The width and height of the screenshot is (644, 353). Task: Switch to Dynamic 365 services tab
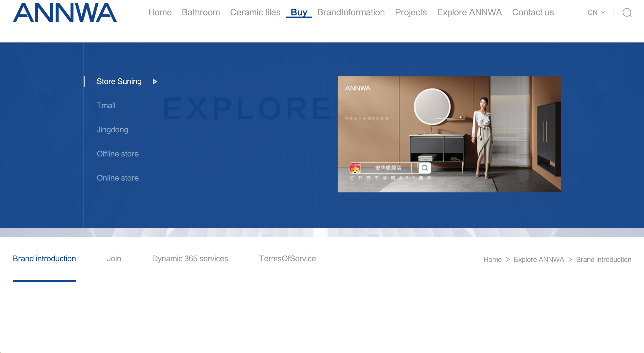[190, 259]
